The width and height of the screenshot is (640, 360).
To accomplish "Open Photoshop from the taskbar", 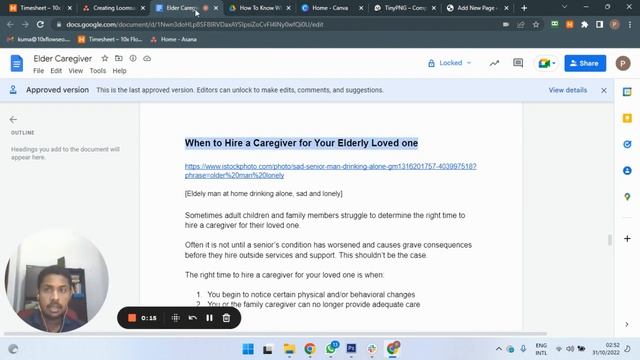I will click(351, 349).
